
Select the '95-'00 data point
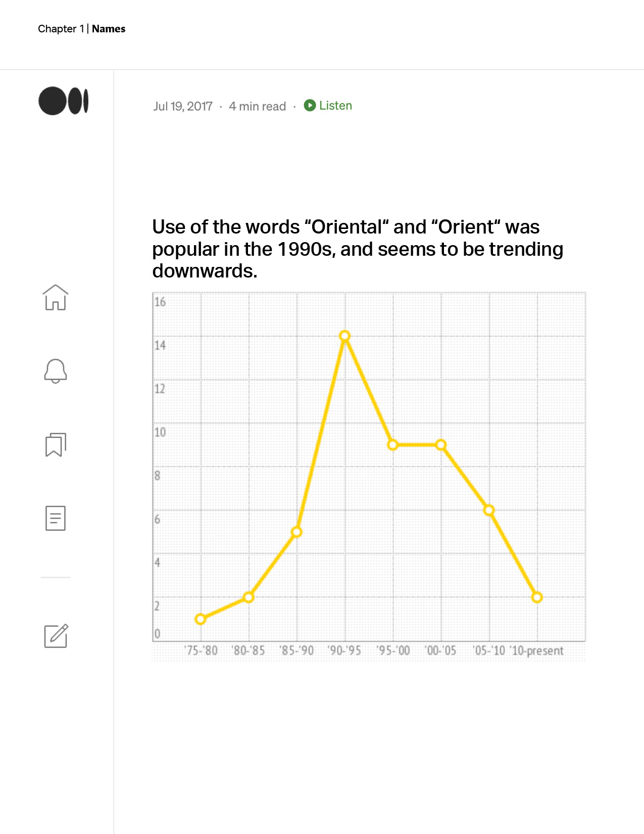tap(393, 445)
